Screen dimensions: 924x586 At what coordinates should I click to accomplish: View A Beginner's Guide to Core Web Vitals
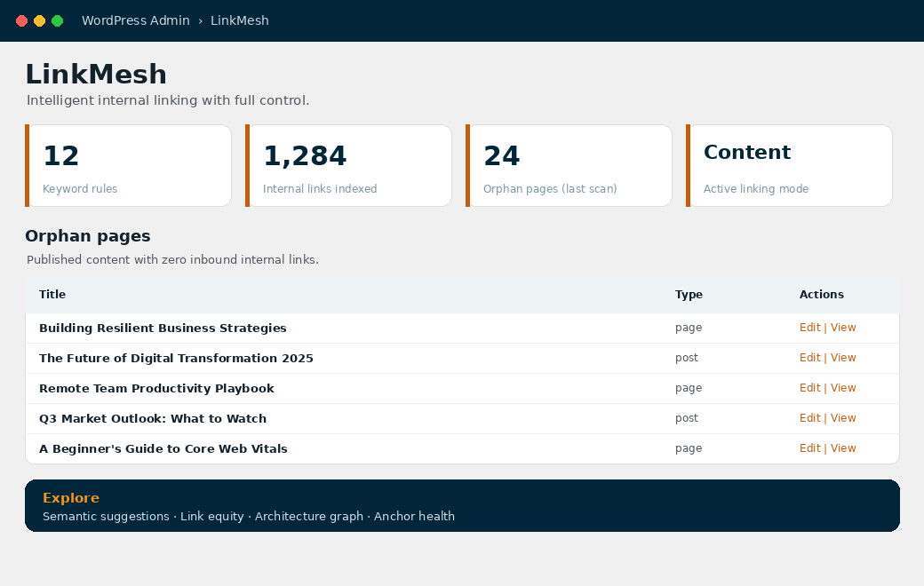pos(843,447)
